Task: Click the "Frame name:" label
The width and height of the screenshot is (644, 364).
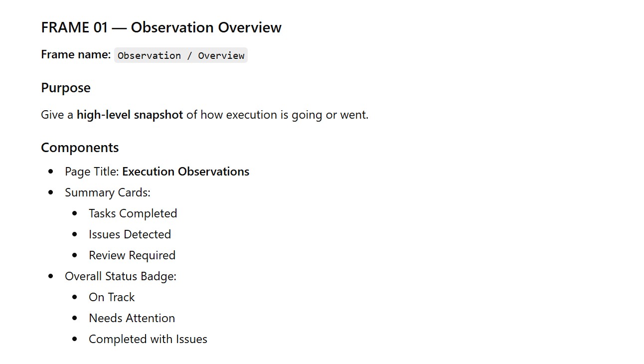Action: pyautogui.click(x=76, y=55)
